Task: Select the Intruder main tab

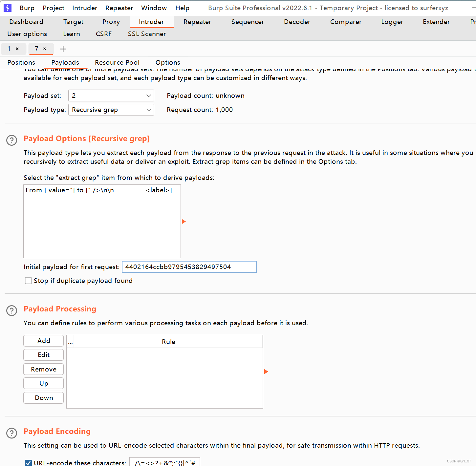Action: 151,22
